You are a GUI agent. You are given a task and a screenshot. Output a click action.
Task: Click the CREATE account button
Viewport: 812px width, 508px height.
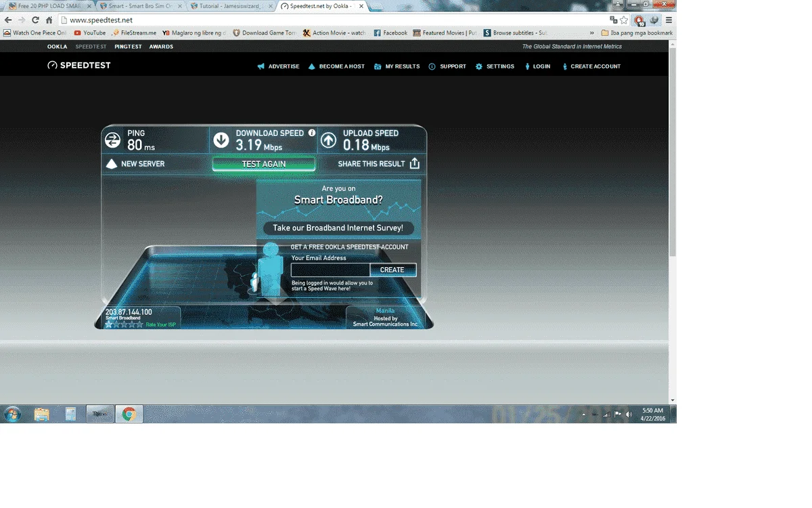pos(392,270)
